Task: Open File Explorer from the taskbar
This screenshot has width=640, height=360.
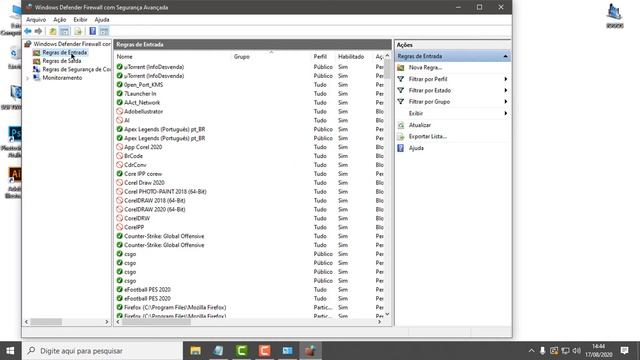Action: coord(196,351)
